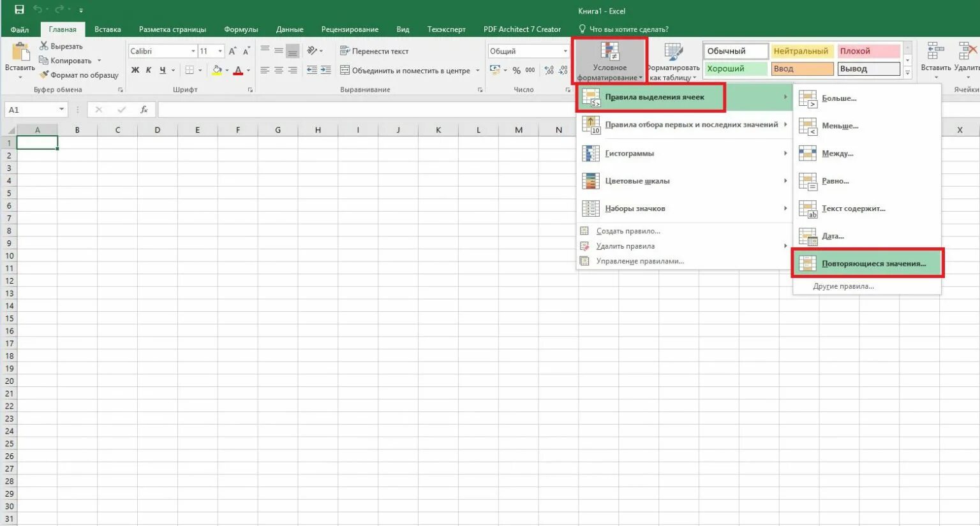Select the Хороший cell style
Image resolution: width=980 pixels, height=526 pixels.
click(x=736, y=69)
